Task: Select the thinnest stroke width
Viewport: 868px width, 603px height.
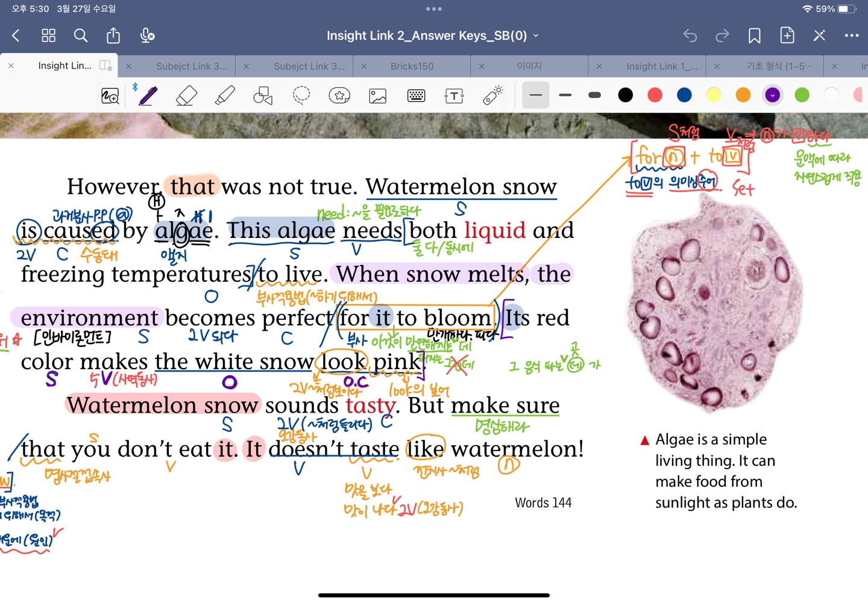Action: pos(536,95)
